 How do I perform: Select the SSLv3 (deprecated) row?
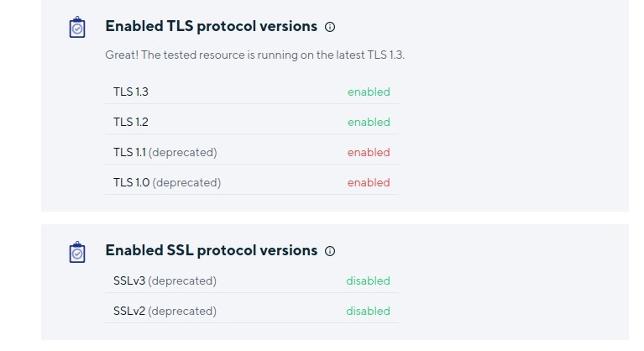coord(252,280)
